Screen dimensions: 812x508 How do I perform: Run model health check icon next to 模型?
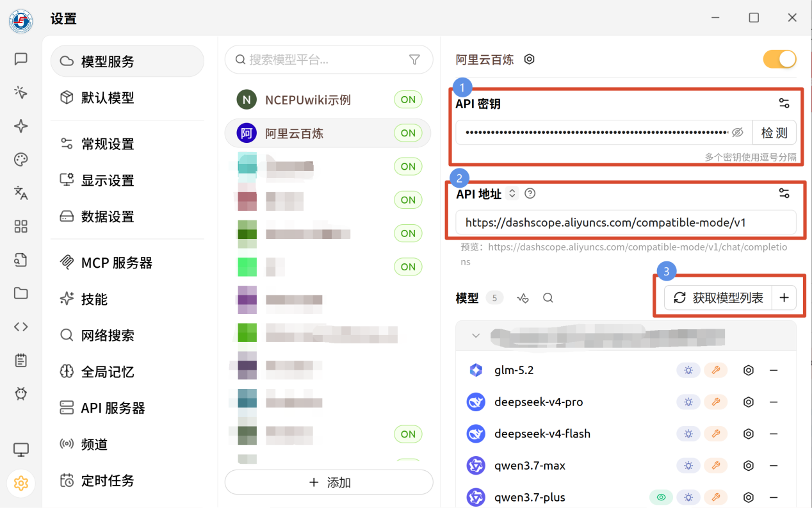click(523, 298)
